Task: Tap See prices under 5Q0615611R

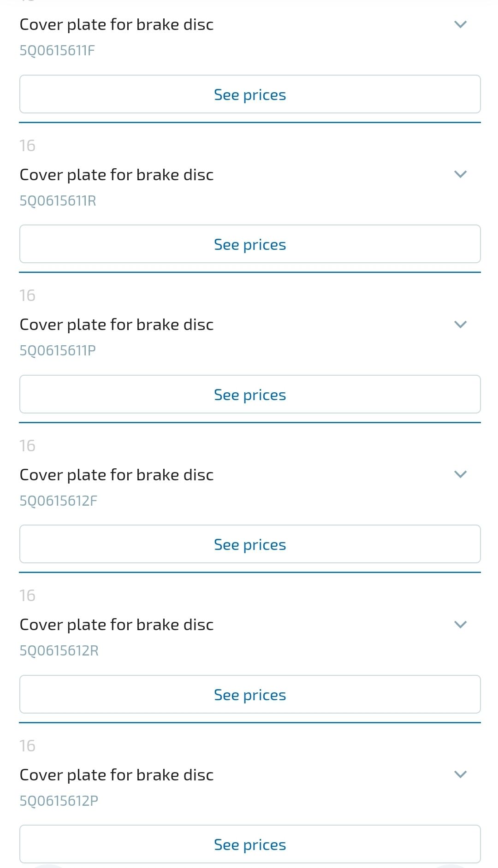Action: 250,244
